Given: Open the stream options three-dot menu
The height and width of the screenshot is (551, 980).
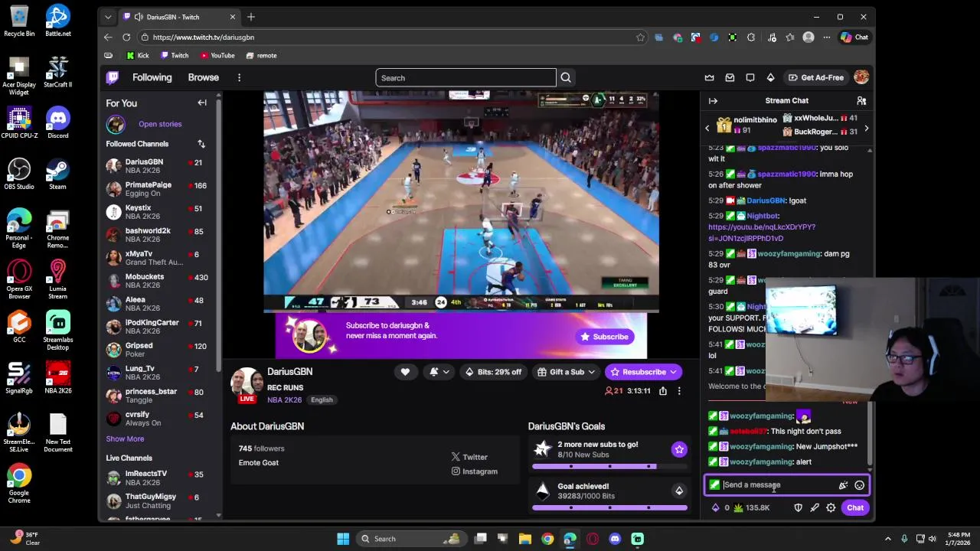Looking at the screenshot, I should pyautogui.click(x=678, y=391).
